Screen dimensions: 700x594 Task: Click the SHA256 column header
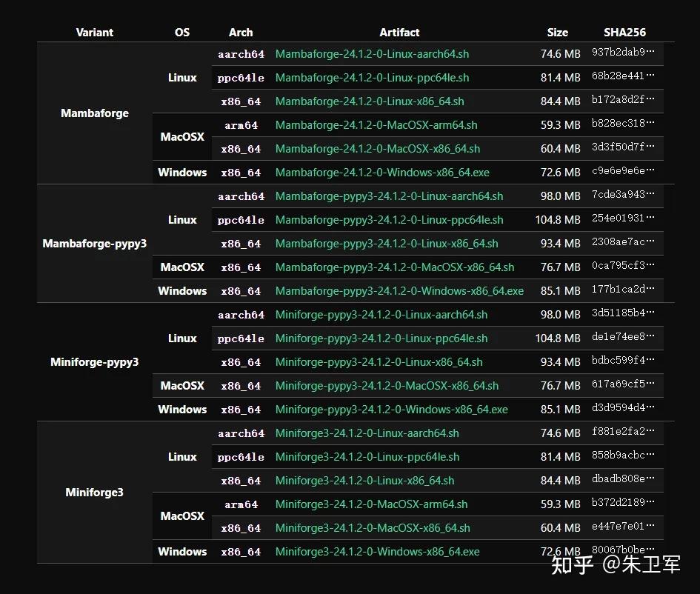(x=624, y=33)
